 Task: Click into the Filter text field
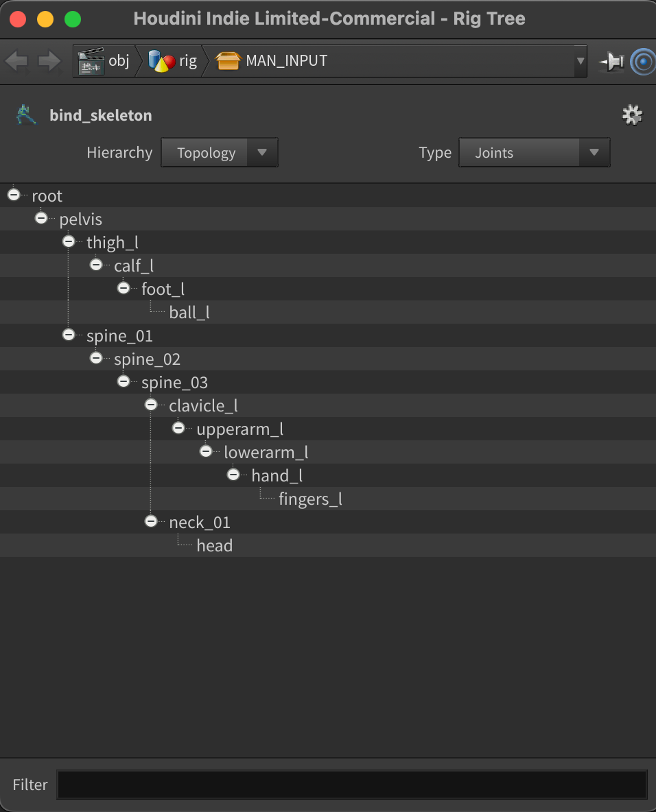[x=352, y=785]
